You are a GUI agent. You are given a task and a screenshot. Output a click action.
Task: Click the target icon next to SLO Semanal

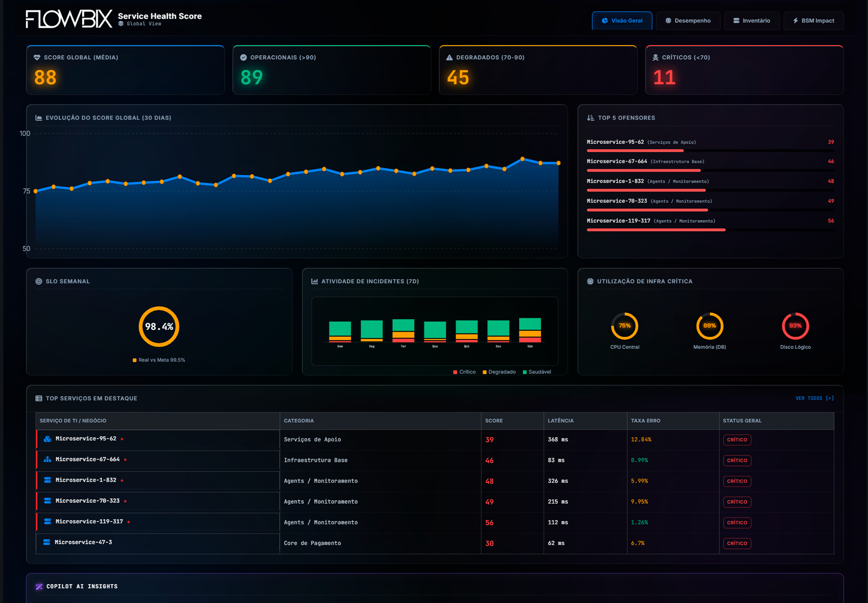pos(38,281)
